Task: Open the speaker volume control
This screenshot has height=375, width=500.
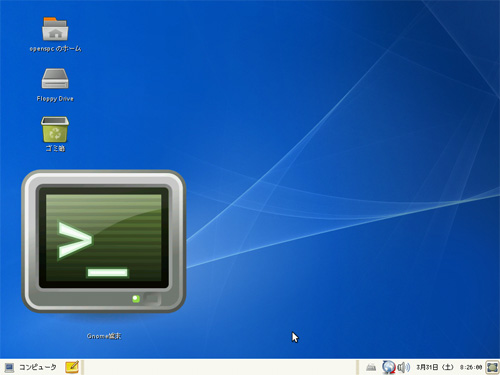Action: pos(404,367)
